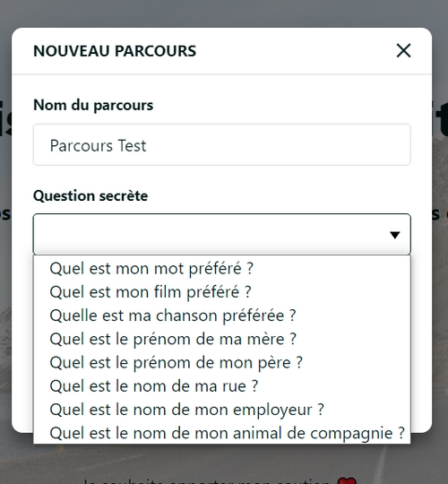Close the Nouveau Parcours dialog
448x484 pixels.
(403, 50)
